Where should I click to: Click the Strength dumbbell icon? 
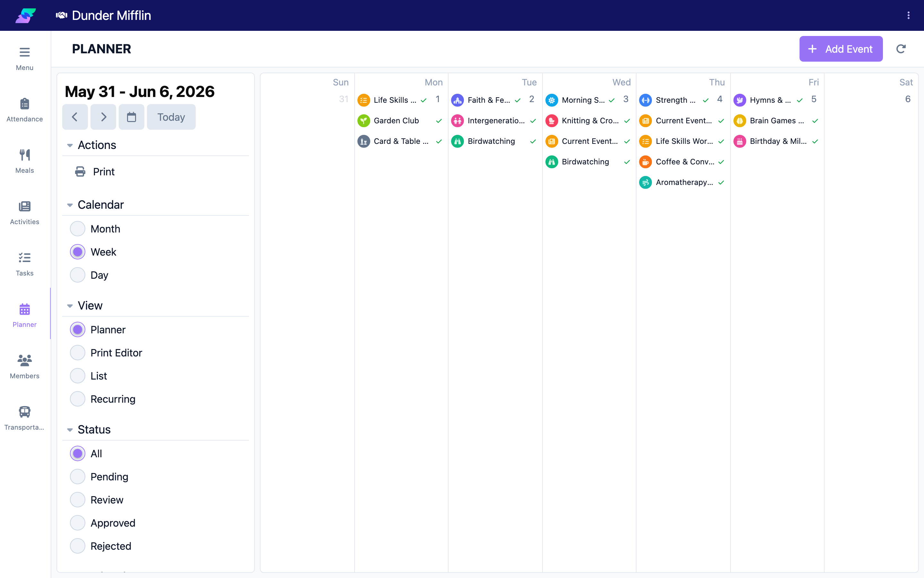(645, 100)
